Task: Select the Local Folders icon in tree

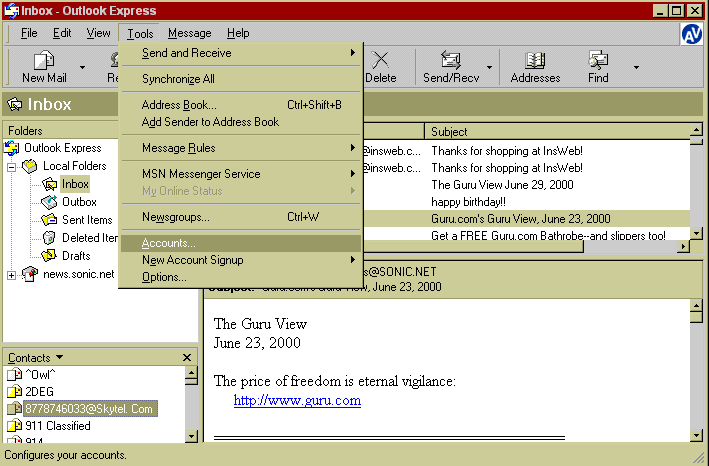Action: [x=30, y=166]
